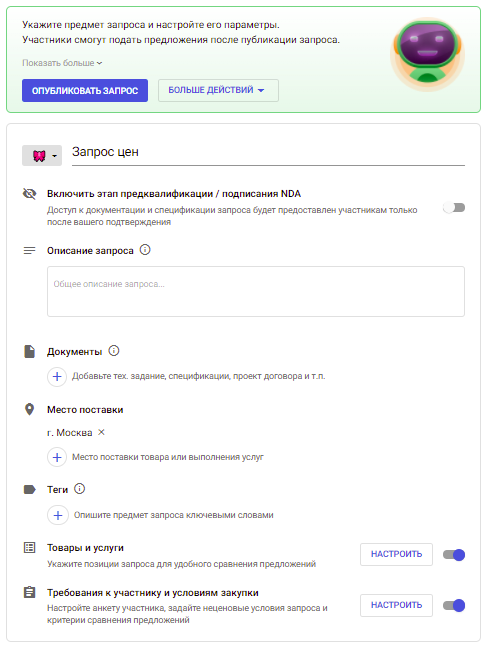Remove г. Москва delivery location
487x649 pixels.
pos(101,432)
